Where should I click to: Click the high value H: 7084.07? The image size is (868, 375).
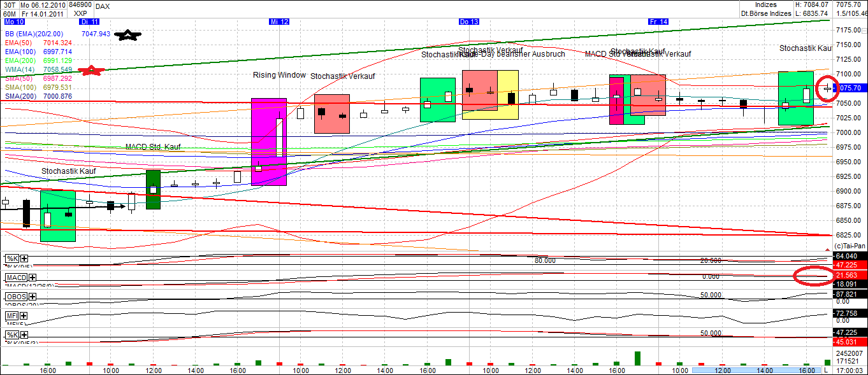[x=811, y=4]
